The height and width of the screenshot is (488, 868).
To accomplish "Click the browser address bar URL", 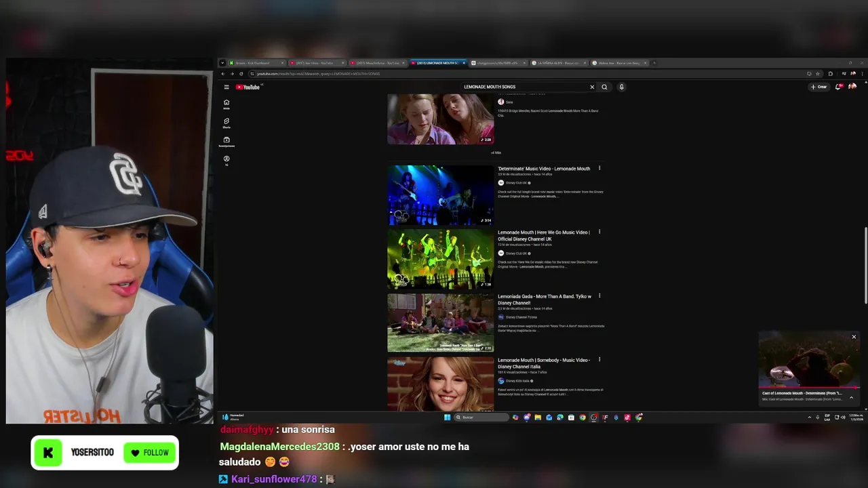I will coord(319,74).
